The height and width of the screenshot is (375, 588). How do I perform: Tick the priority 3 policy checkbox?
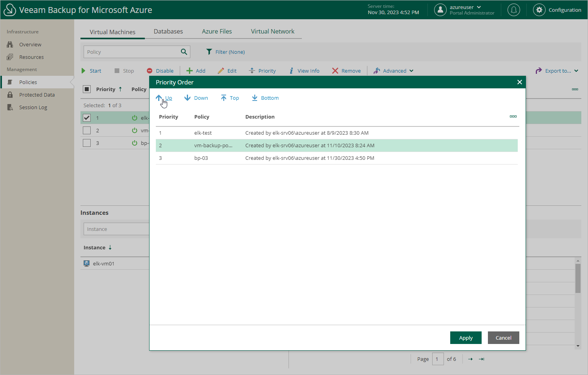pyautogui.click(x=87, y=143)
